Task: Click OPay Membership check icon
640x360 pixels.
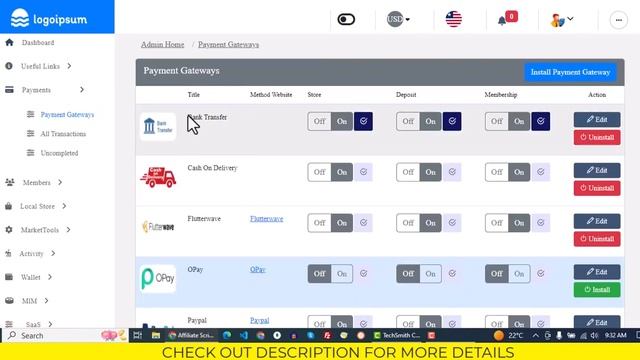Action: coord(540,273)
